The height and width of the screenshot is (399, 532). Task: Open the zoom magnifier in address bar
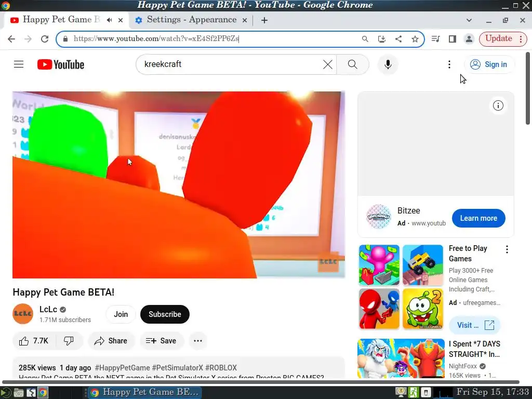pyautogui.click(x=365, y=39)
